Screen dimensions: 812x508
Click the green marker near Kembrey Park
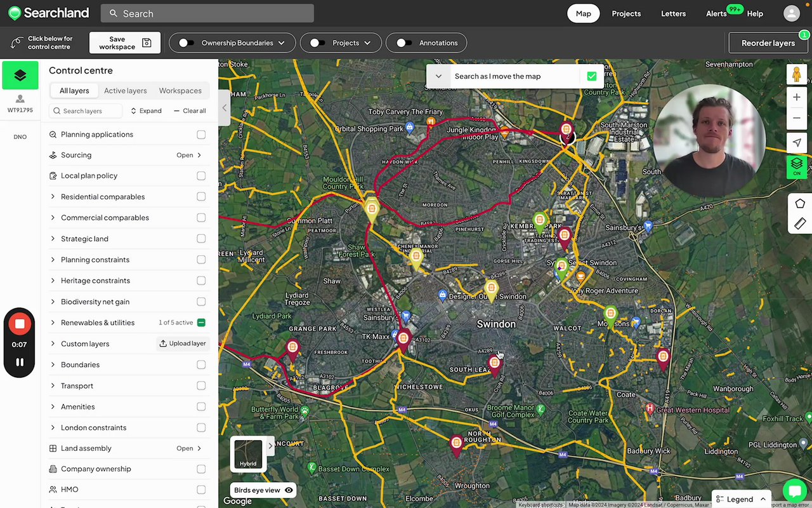pos(539,222)
